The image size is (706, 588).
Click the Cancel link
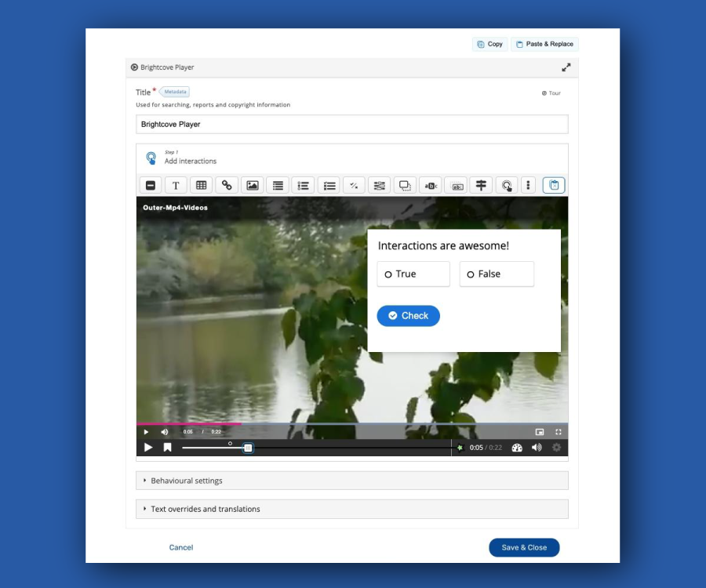(x=181, y=547)
